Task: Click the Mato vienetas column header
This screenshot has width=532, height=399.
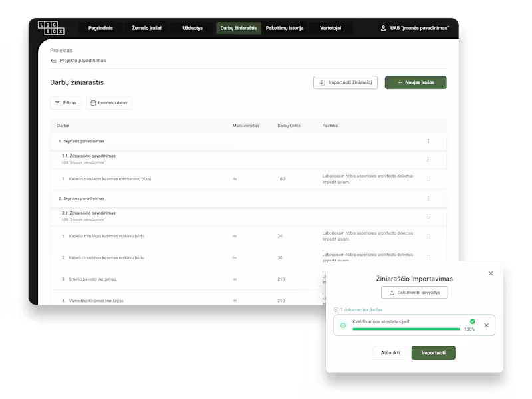Action: pyautogui.click(x=245, y=126)
